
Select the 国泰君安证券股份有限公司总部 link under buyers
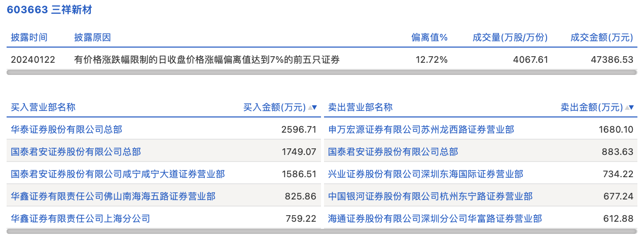click(76, 152)
